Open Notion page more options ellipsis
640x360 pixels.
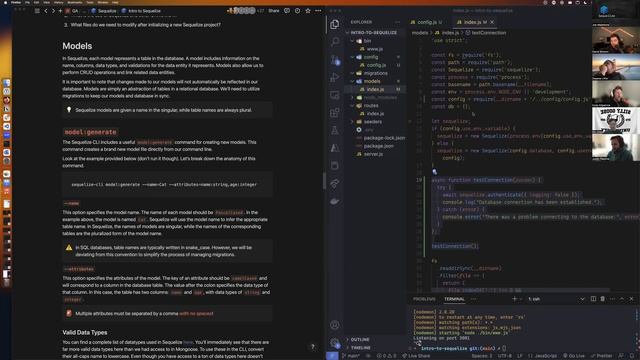[x=318, y=11]
